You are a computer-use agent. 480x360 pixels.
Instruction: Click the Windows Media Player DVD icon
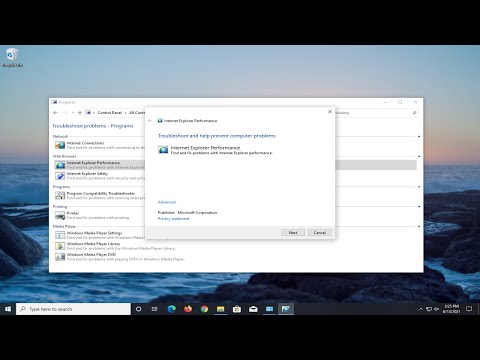tap(60, 257)
